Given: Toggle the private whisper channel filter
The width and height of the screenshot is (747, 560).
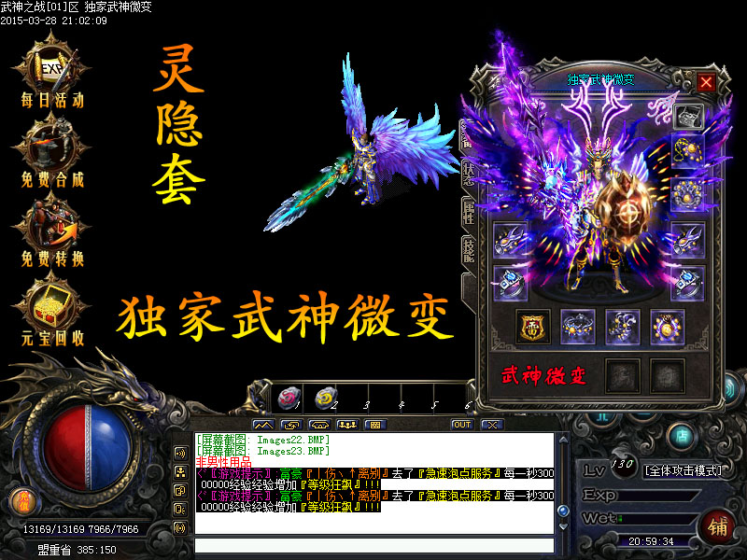Looking at the screenshot, I should 180,509.
